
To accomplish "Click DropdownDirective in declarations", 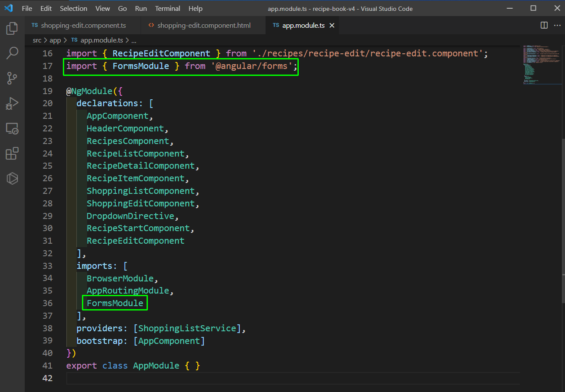I will coord(131,216).
